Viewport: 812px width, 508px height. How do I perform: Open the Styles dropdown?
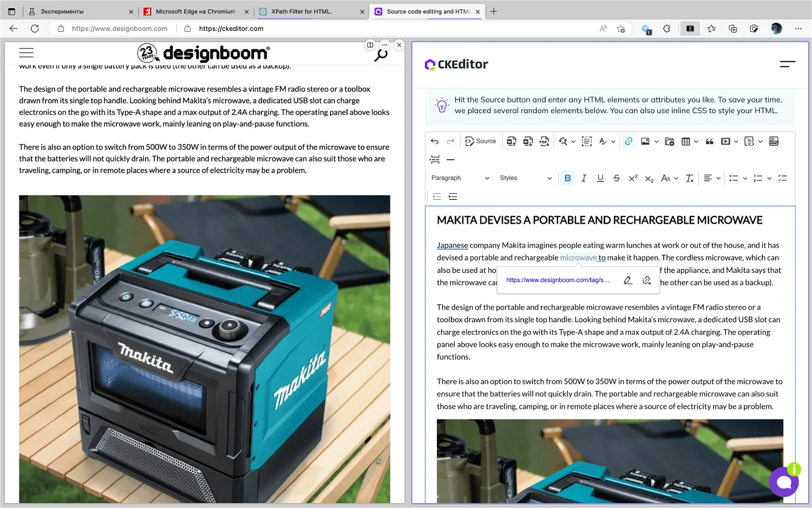526,178
